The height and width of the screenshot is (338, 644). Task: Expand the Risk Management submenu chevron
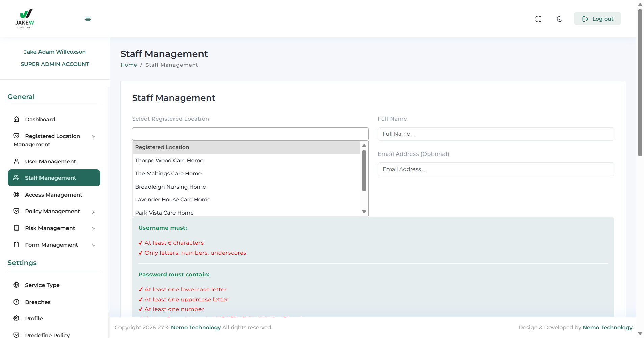pos(93,229)
